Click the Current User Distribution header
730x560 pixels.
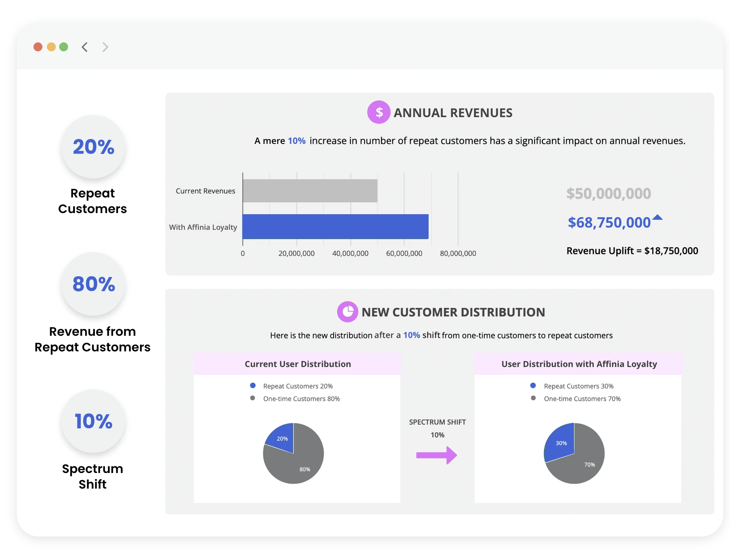[298, 364]
